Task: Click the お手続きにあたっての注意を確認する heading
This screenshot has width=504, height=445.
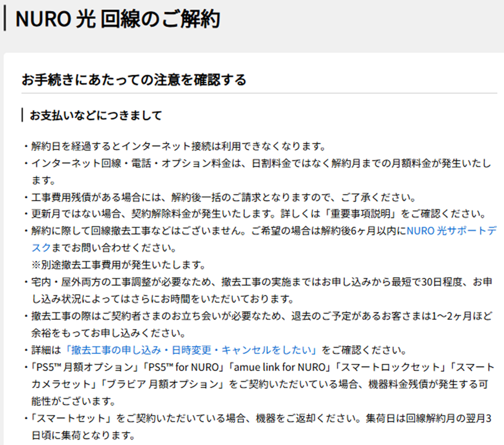Action: (134, 80)
